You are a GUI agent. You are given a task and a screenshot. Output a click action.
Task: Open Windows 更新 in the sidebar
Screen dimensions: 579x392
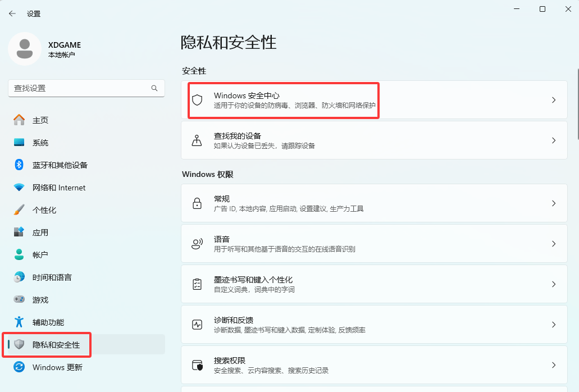(x=57, y=367)
